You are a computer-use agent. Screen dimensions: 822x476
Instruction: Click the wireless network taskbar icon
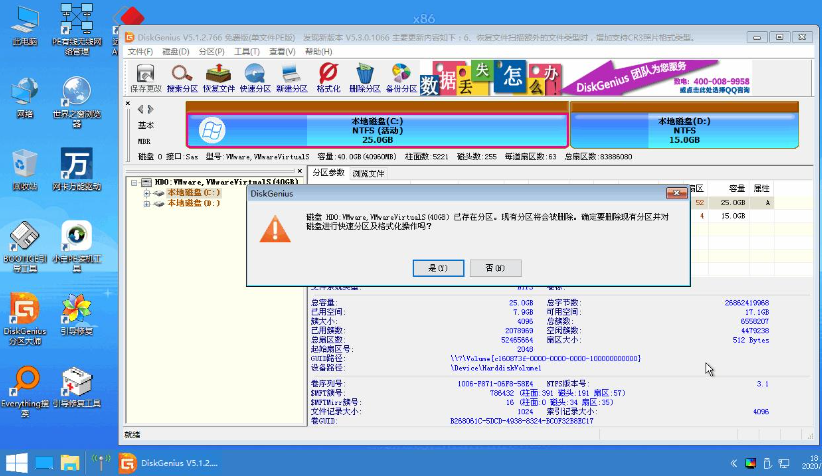(101, 462)
